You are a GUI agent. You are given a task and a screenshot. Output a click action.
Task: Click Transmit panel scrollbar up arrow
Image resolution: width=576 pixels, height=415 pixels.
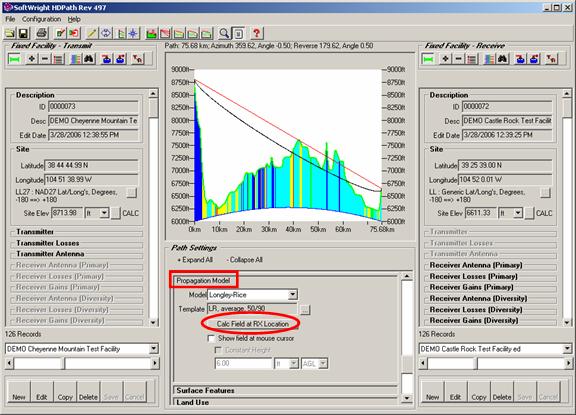click(x=154, y=94)
